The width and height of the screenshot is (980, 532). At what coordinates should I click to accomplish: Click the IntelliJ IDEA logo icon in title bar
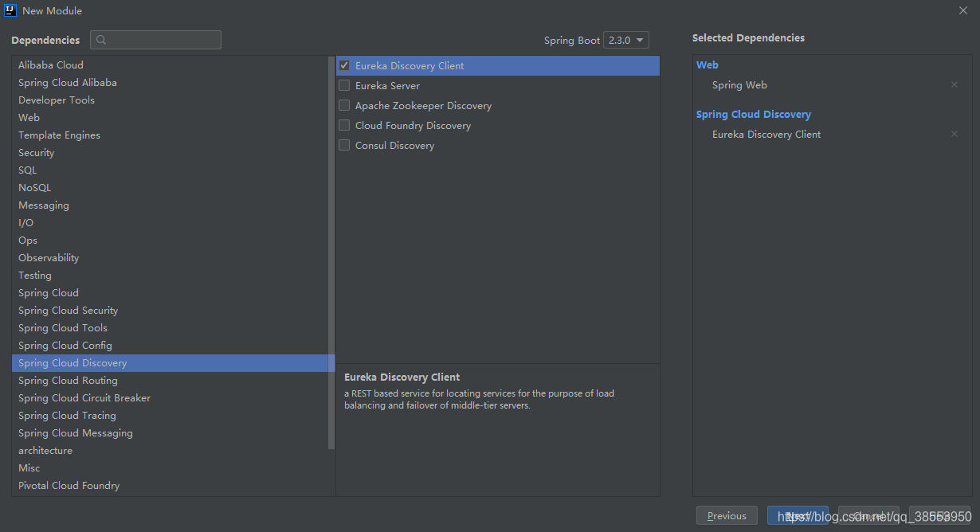[10, 10]
